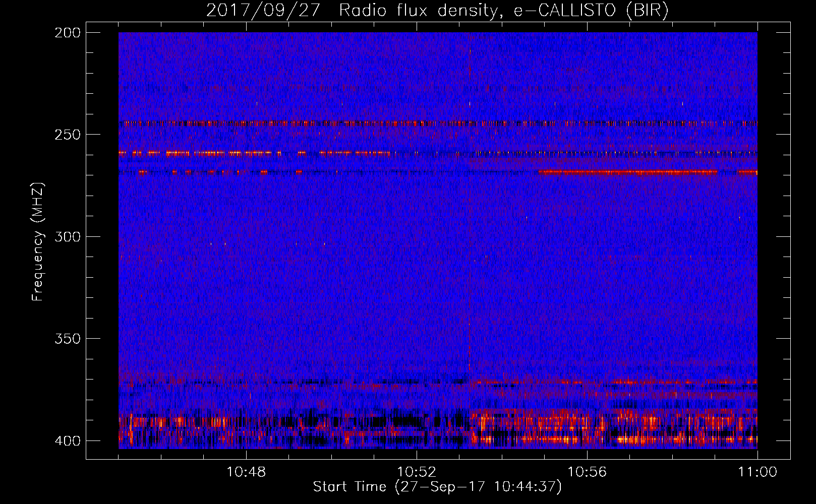Click the 'Start Time (27-Sep-17 10:44:37)' label
The height and width of the screenshot is (504, 816).
coord(437,487)
